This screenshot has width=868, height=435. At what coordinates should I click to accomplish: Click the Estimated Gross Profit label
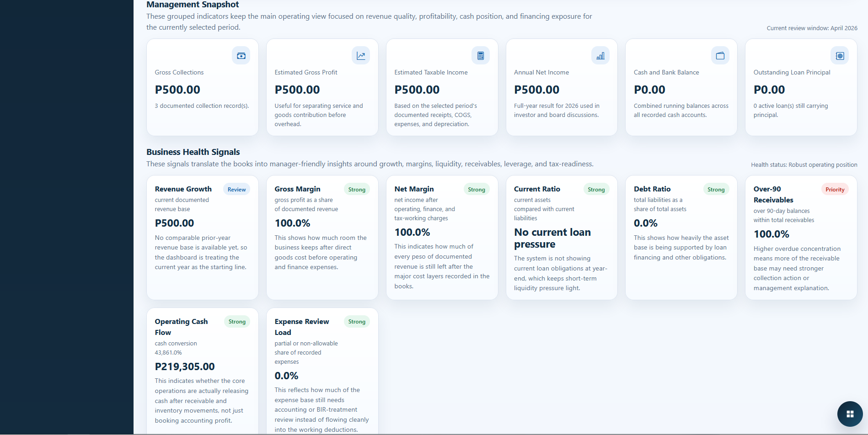306,73
